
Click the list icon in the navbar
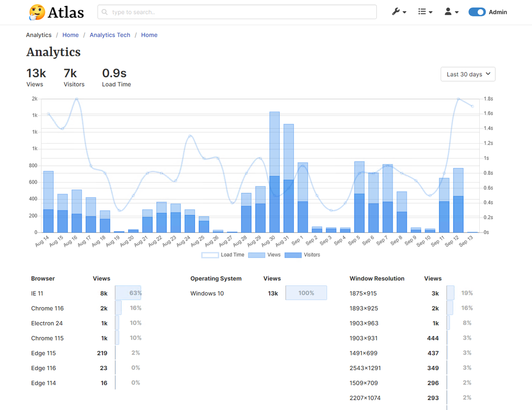click(x=423, y=12)
